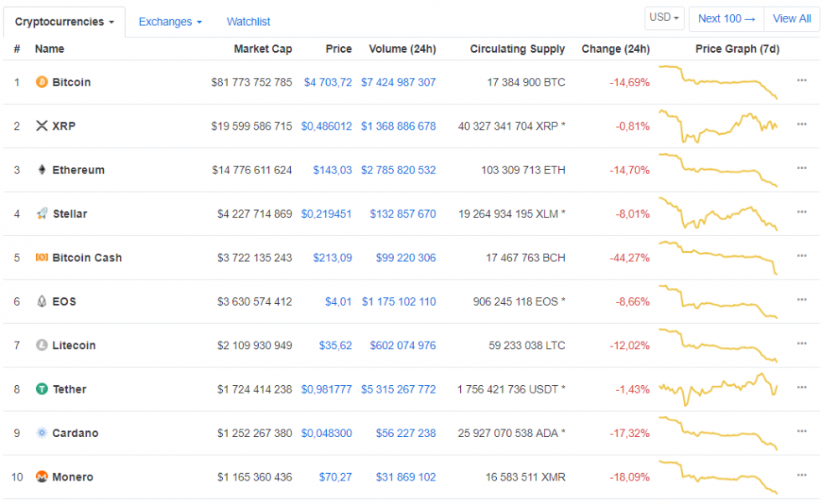Click Litecoin price $35,62
838x504 pixels.
336,346
